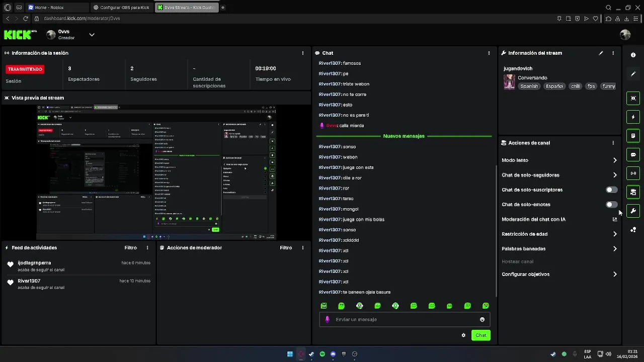
Task: Toggle the document widget icon in sidebar
Action: tap(633, 136)
